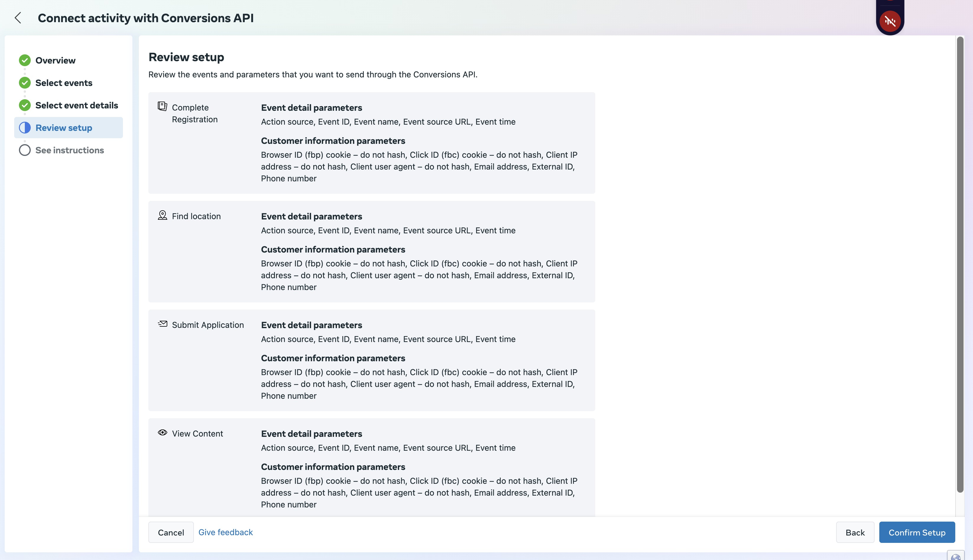973x560 pixels.
Task: Click the back arrow beside page title
Action: pyautogui.click(x=18, y=18)
